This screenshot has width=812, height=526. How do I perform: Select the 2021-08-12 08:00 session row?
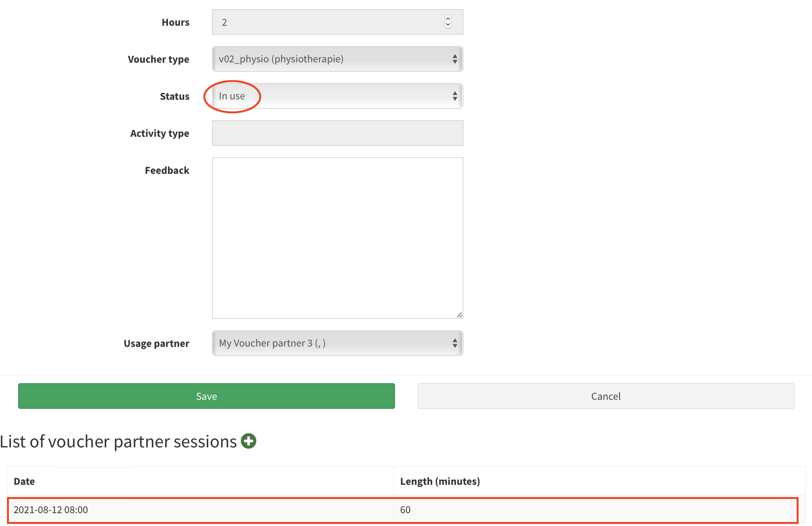tap(51, 510)
